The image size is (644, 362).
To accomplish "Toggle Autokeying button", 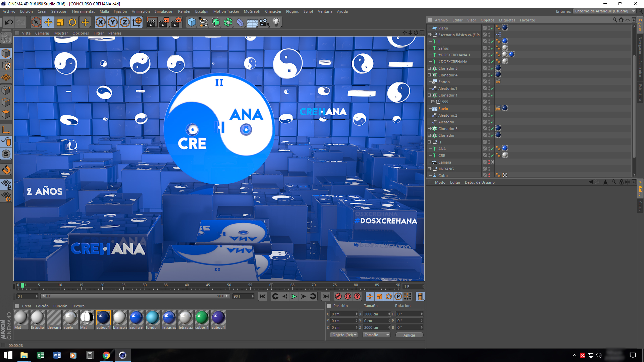I will tap(348, 296).
